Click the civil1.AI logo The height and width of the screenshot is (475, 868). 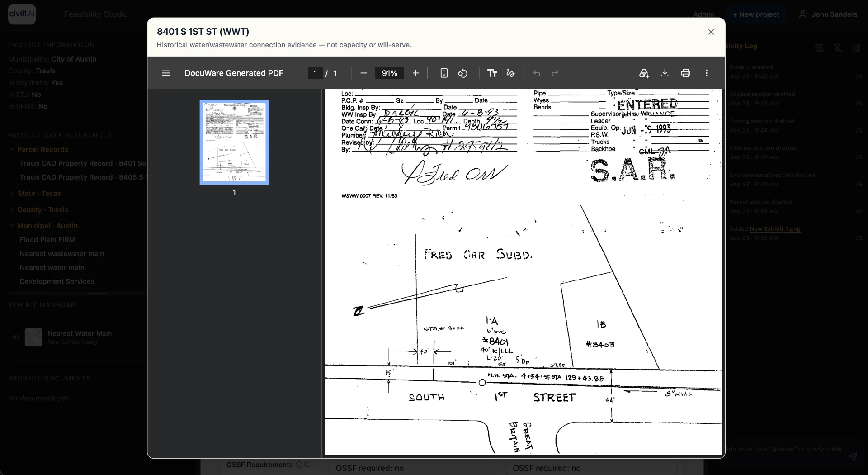[22, 14]
